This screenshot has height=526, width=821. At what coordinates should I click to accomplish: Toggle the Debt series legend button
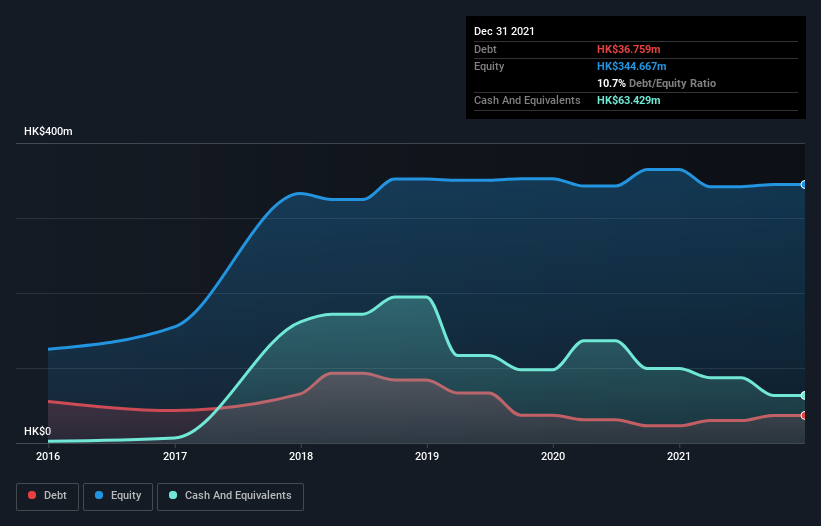click(47, 496)
